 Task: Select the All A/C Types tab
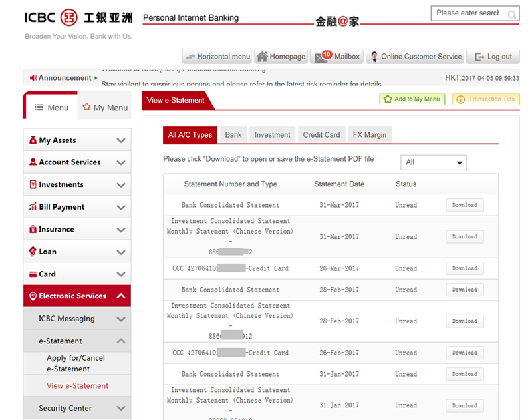(190, 135)
